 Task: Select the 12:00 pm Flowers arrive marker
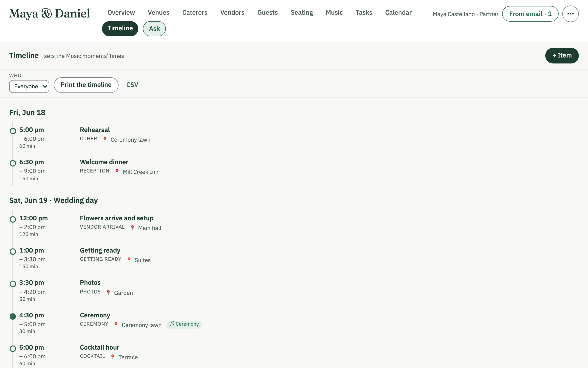point(13,219)
